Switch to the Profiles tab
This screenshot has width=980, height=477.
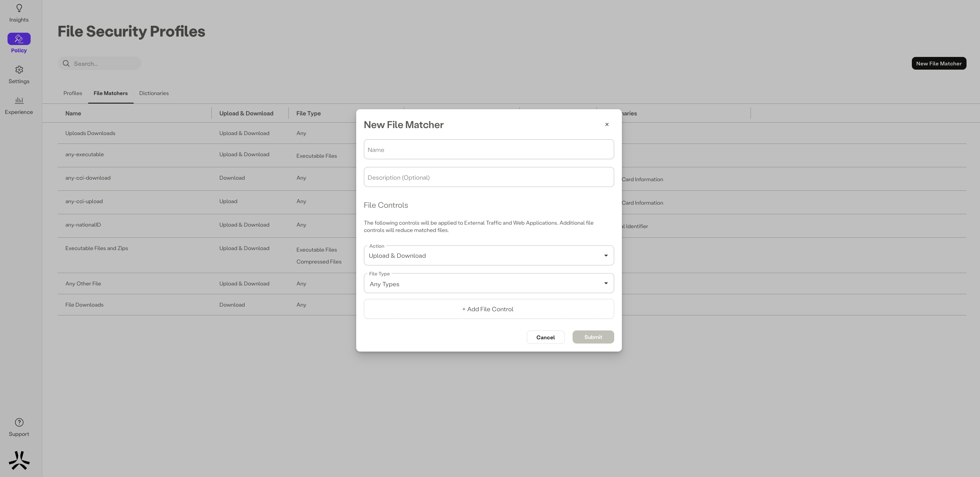[73, 93]
